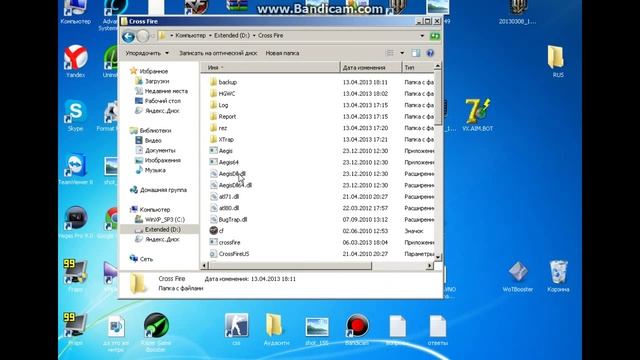The height and width of the screenshot is (360, 640).
Task: Open the Bandicam desktop shortcut
Action: click(357, 330)
